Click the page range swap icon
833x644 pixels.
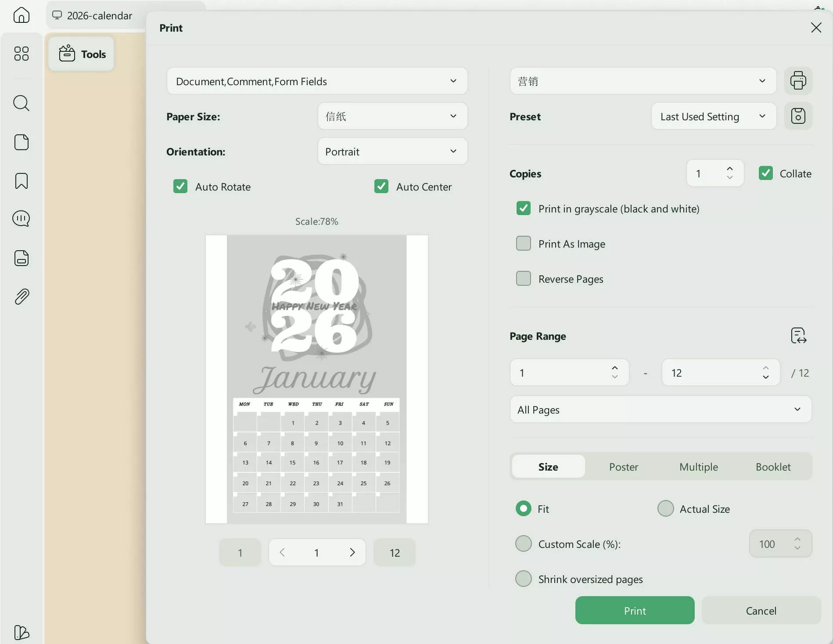798,335
